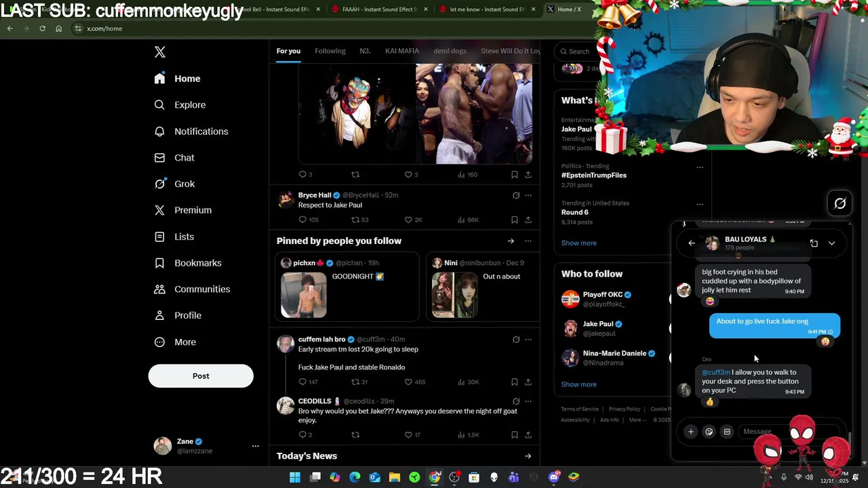This screenshot has height=488, width=868.
Task: Open Round 6 trending topic
Action: click(575, 212)
